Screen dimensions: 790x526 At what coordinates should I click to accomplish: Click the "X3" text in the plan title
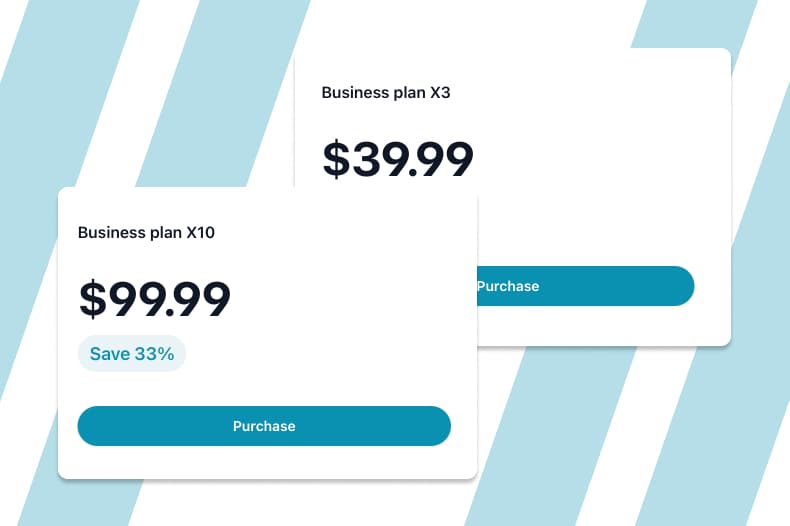(x=440, y=93)
